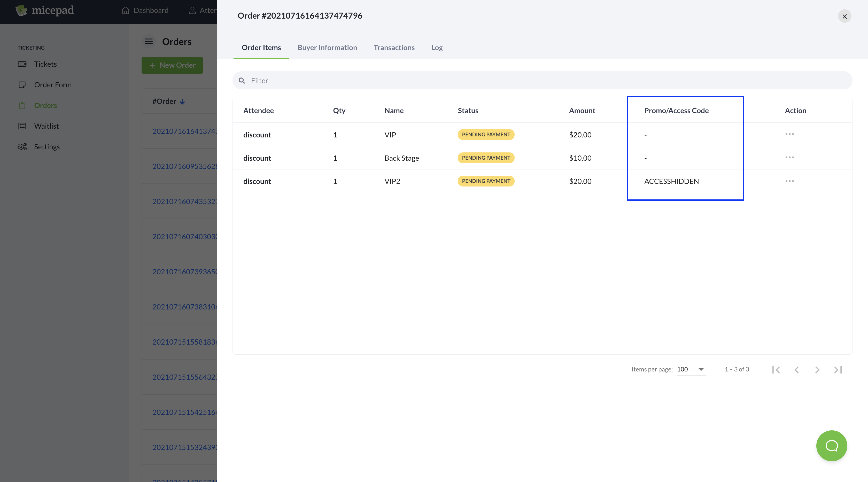The height and width of the screenshot is (482, 868).
Task: Click the Orders clipboard sidebar icon
Action: 22,105
